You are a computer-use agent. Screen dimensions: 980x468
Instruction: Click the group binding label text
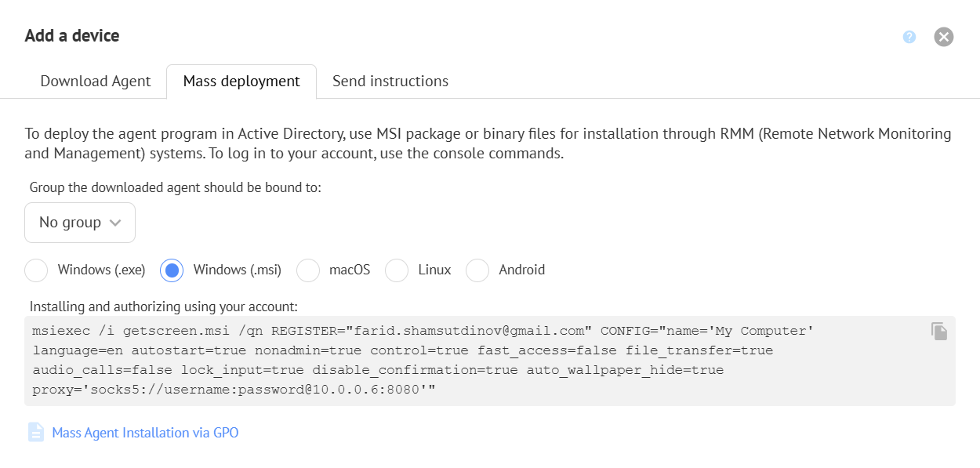[176, 187]
